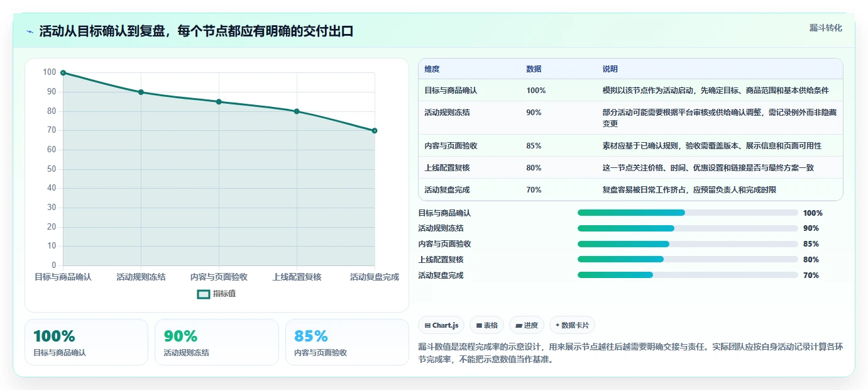Click the 进度 tag chip

[x=527, y=325]
